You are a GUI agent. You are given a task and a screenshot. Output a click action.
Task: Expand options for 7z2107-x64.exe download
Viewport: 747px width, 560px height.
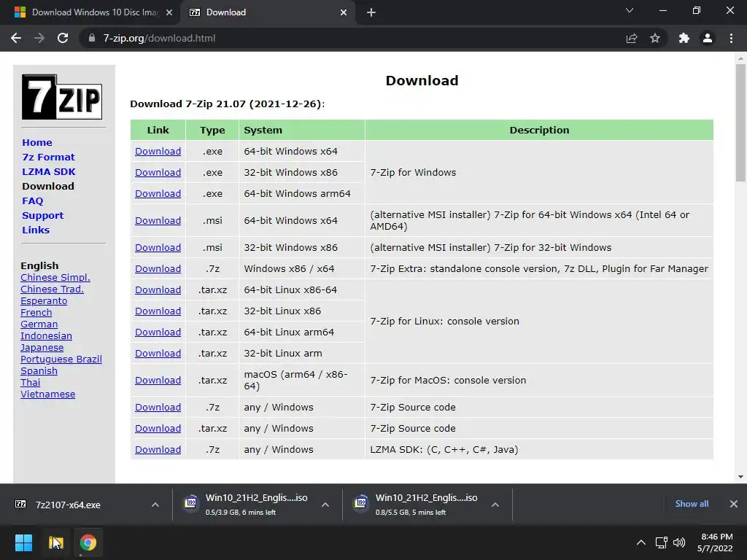[155, 505]
